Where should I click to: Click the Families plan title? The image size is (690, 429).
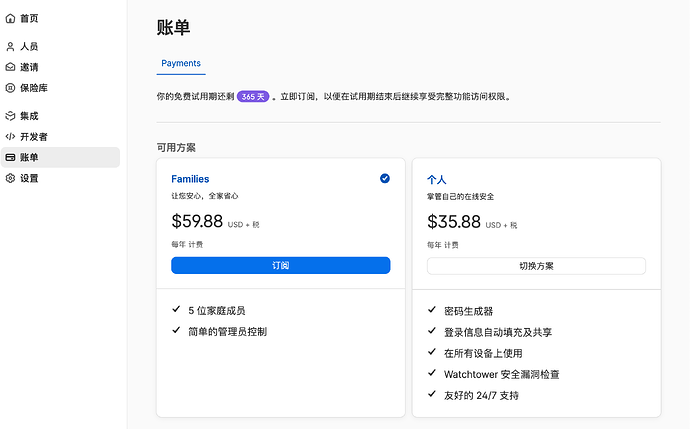(190, 179)
